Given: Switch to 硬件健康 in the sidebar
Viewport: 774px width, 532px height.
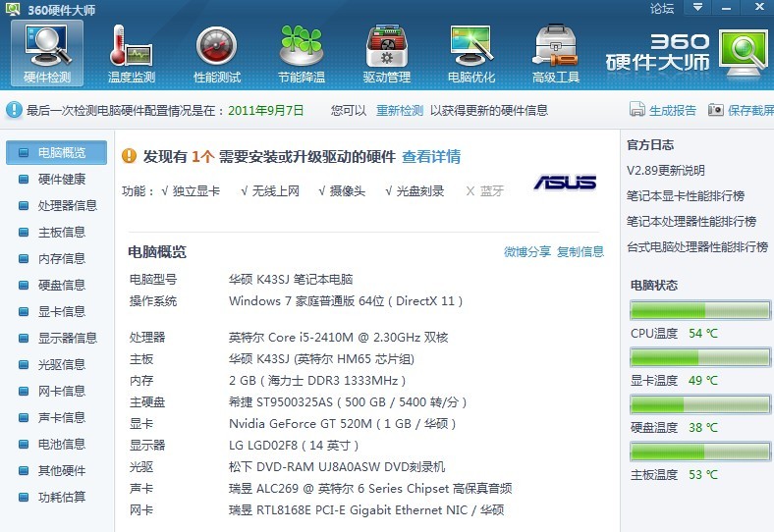Looking at the screenshot, I should point(61,180).
